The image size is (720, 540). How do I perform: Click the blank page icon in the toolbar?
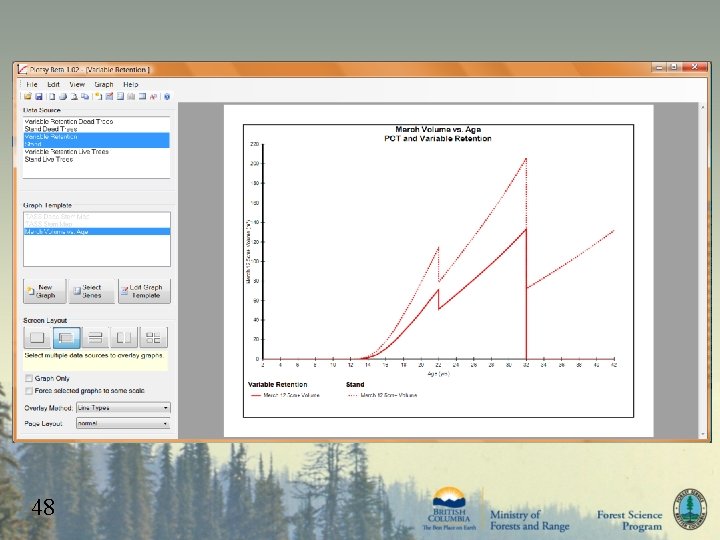[x=52, y=96]
